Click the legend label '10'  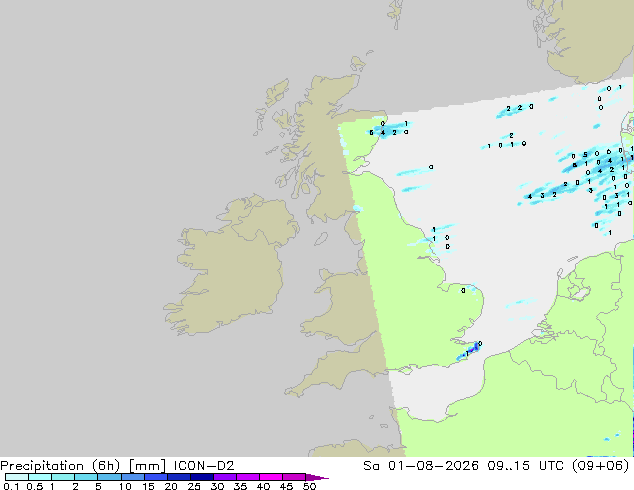tap(125, 486)
